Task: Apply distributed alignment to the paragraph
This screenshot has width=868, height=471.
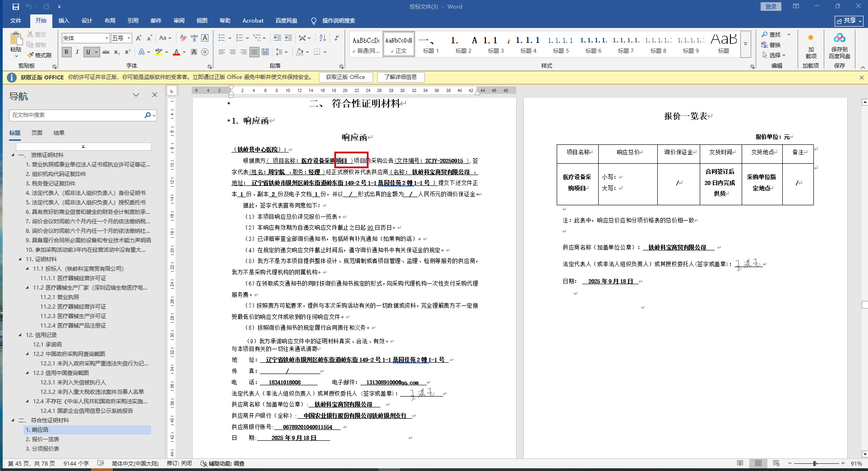Action: [x=265, y=52]
